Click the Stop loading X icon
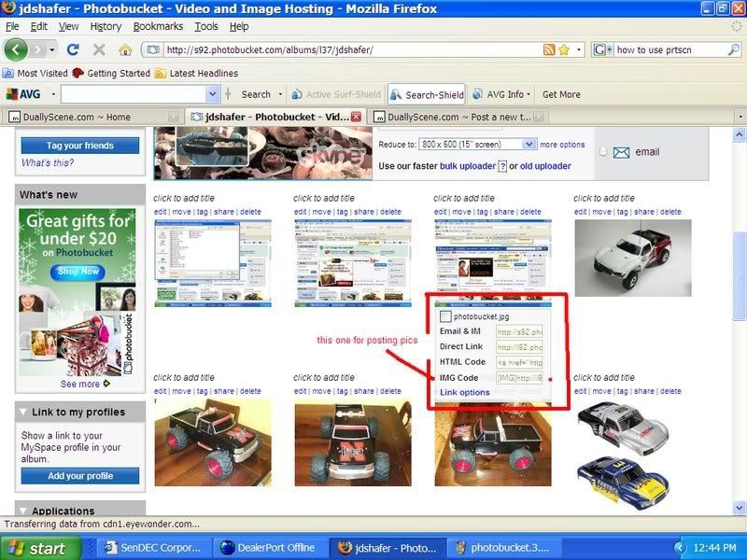The image size is (747, 560). [99, 49]
